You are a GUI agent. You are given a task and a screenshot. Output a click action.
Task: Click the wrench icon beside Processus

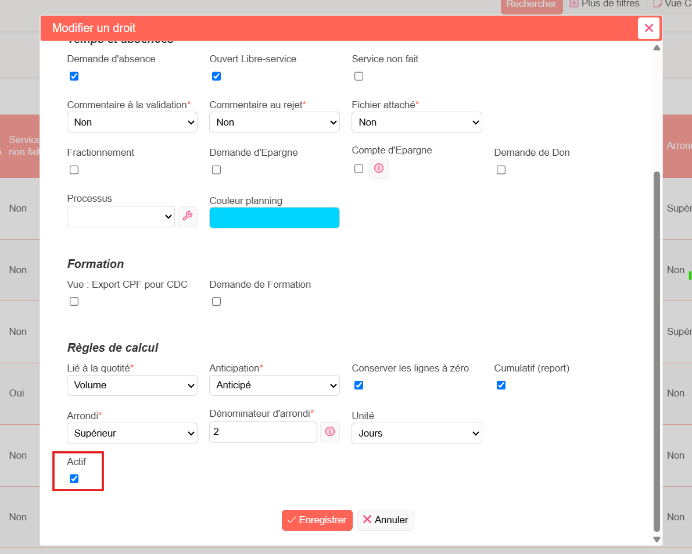[x=188, y=216]
